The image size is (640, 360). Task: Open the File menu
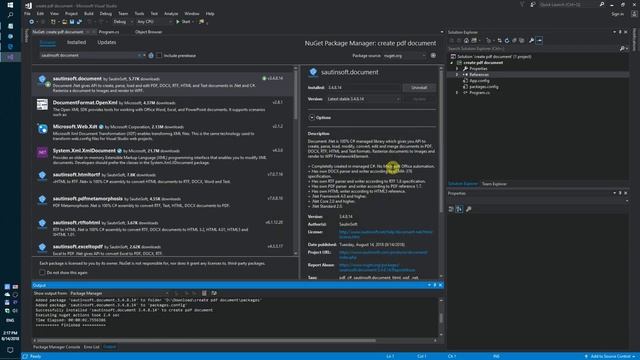point(27,13)
